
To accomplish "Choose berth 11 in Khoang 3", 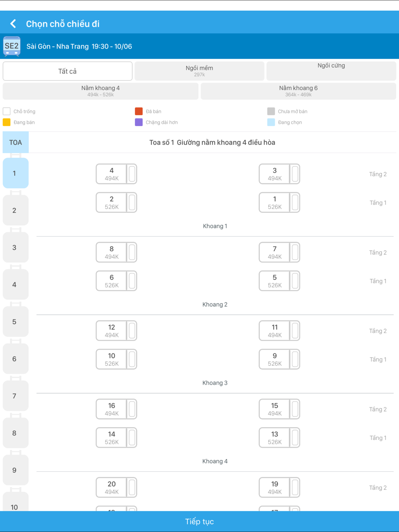I will 279,331.
